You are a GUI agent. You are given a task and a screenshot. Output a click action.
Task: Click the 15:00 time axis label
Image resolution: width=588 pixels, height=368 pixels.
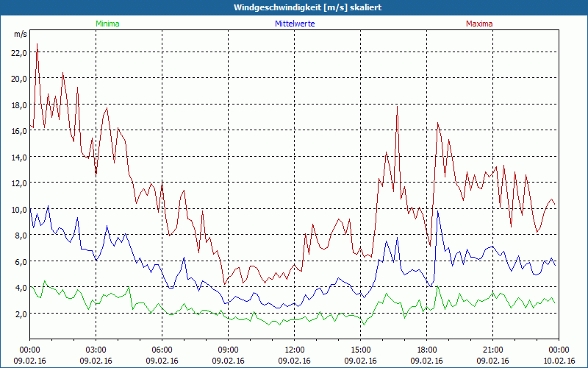click(x=361, y=350)
